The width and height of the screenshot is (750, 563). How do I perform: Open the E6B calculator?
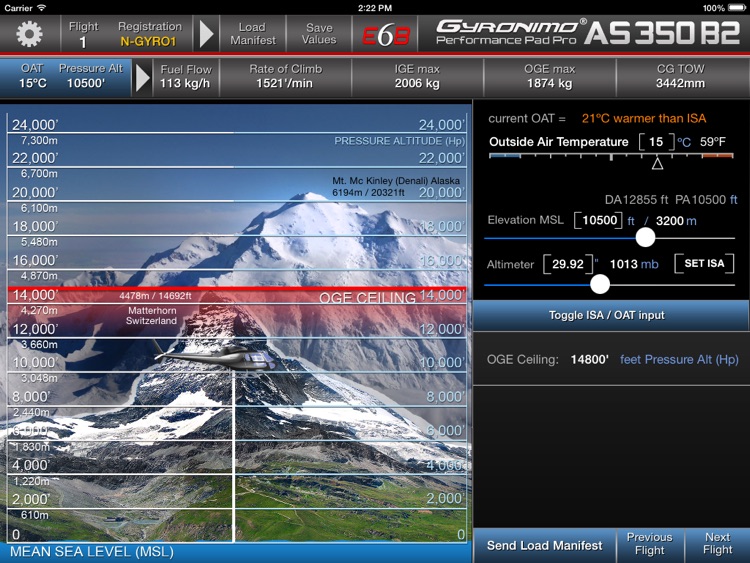pos(386,34)
